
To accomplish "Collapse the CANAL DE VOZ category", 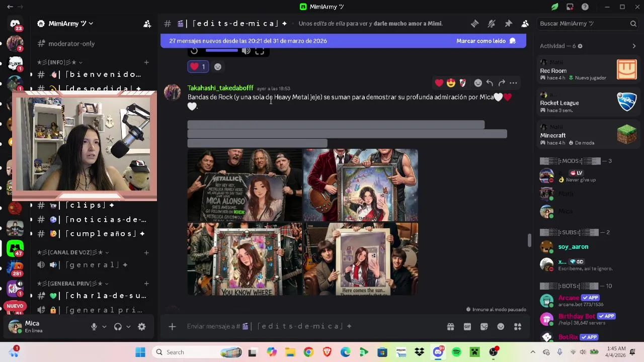I will coord(73,252).
